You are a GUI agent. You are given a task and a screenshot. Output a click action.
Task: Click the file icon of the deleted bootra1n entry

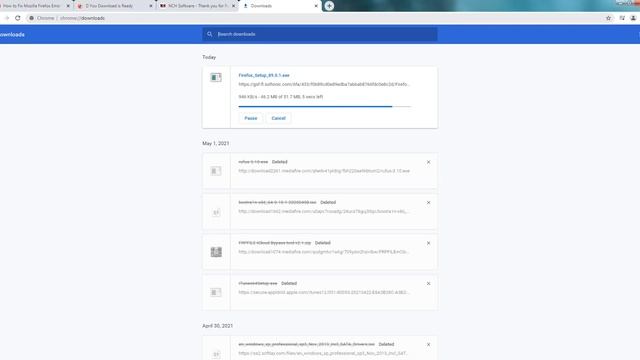pos(216,212)
